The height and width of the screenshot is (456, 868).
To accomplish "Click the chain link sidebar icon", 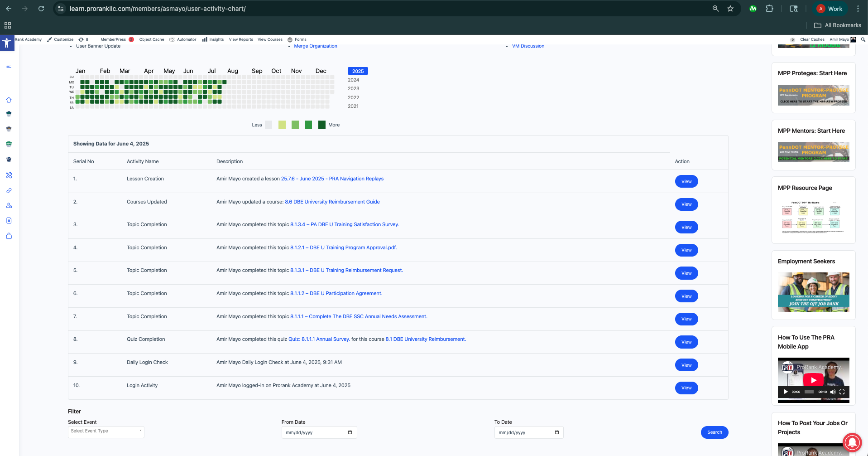I will (x=9, y=191).
